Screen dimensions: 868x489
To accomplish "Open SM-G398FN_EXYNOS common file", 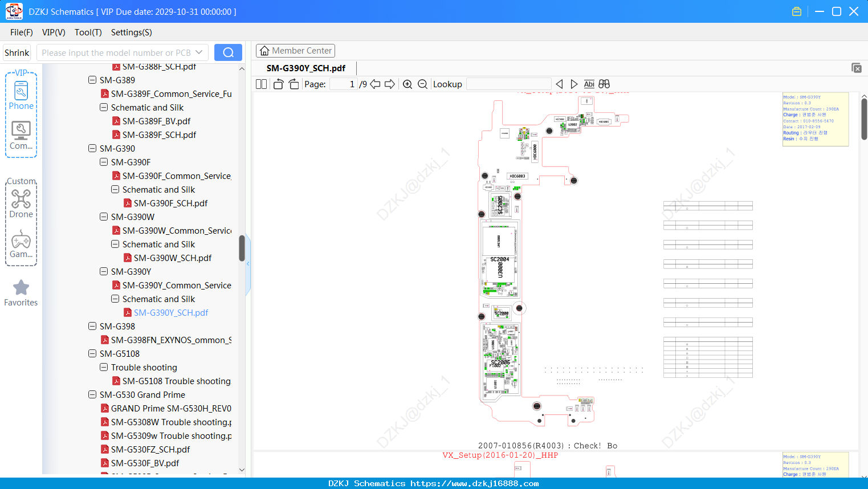I will [166, 340].
